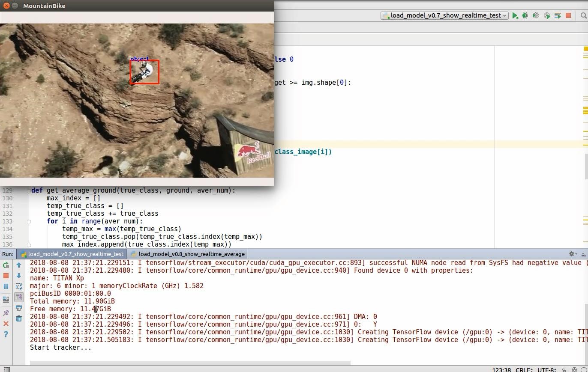The height and width of the screenshot is (372, 588).
Task: Collapse the get_average_ground function fold marker
Action: click(29, 190)
